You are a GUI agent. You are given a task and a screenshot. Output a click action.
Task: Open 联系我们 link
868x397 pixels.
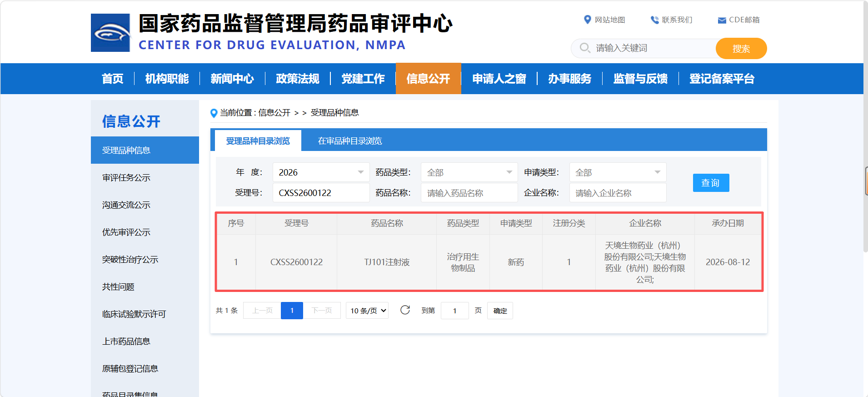677,20
